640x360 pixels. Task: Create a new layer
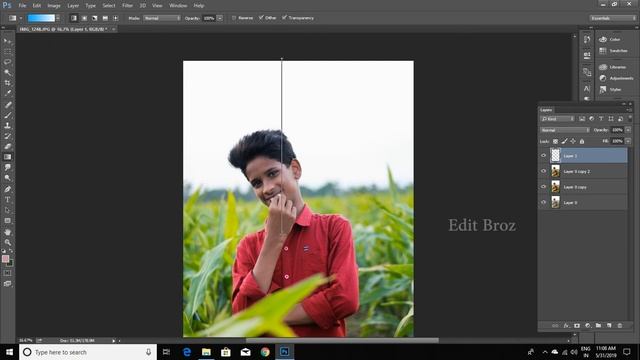609,326
